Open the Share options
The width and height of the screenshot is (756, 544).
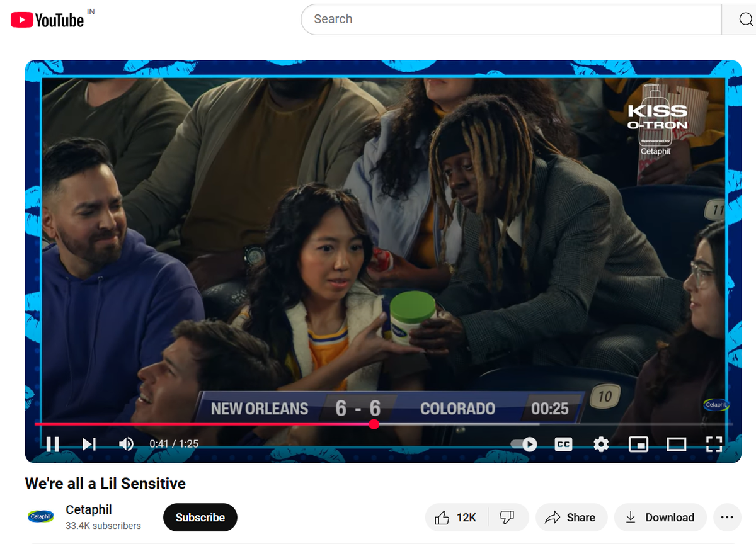[571, 517]
